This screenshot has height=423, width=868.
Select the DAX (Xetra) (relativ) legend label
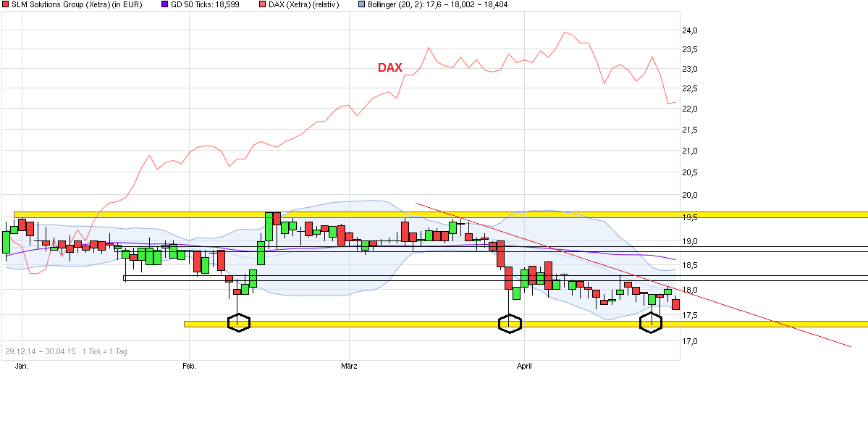point(303,4)
